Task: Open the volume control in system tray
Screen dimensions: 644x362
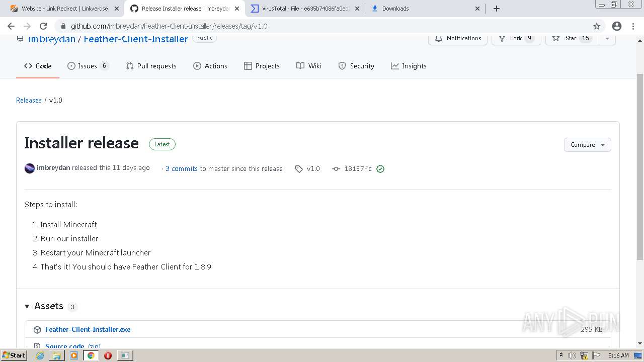Action: pyautogui.click(x=572, y=355)
